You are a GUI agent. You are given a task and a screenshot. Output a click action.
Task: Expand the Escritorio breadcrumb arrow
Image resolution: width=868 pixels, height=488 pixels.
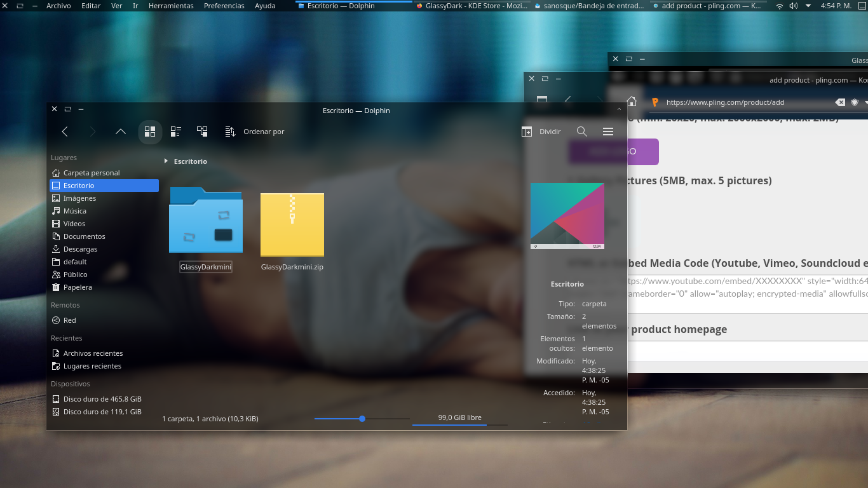(x=166, y=161)
